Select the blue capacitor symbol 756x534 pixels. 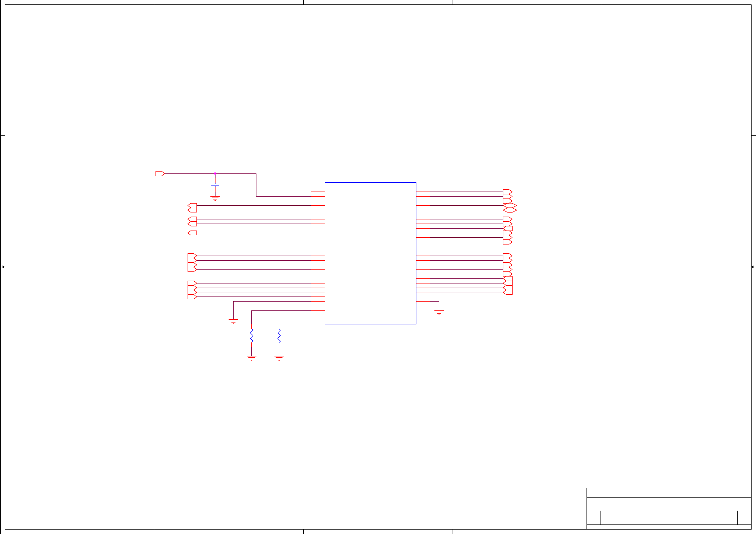[x=215, y=185]
